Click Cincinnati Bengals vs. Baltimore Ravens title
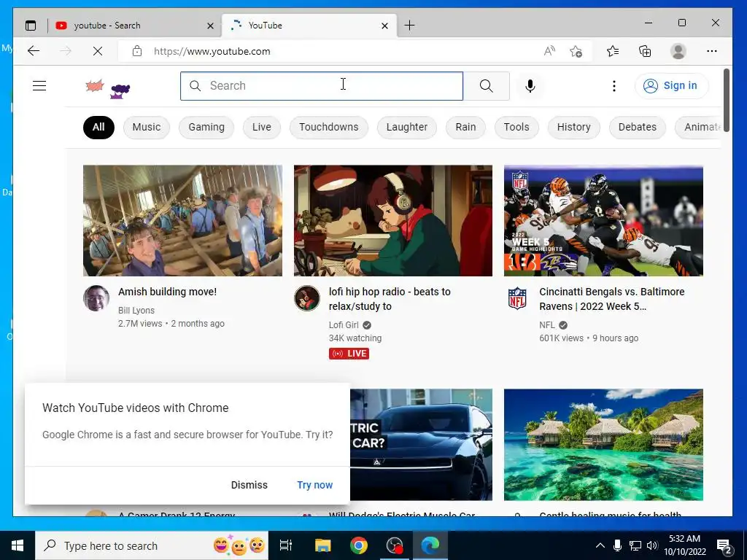This screenshot has height=560, width=747. tap(612, 298)
